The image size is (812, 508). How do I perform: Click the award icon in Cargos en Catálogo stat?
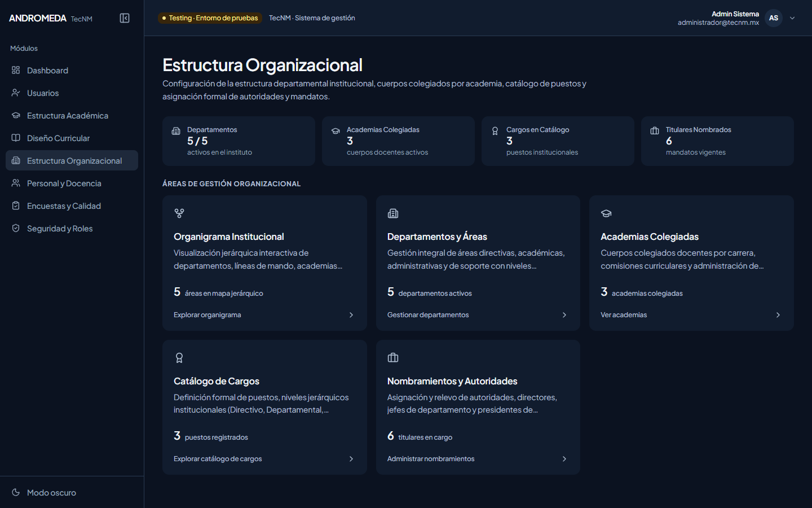[495, 131]
